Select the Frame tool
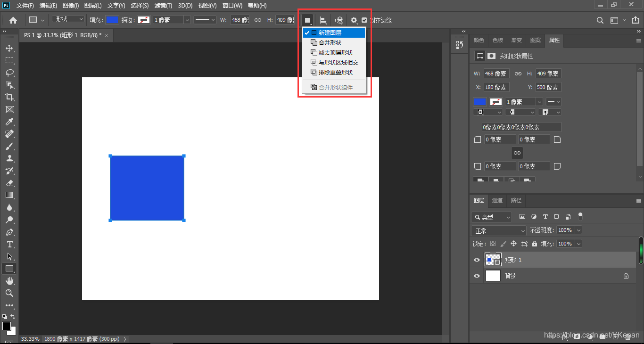This screenshot has height=344, width=644. 9,109
